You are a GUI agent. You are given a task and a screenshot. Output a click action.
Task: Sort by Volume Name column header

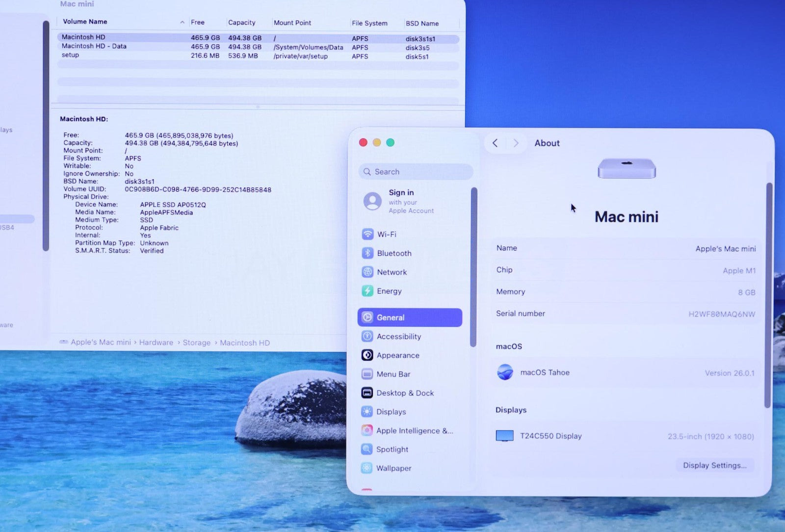tap(85, 22)
